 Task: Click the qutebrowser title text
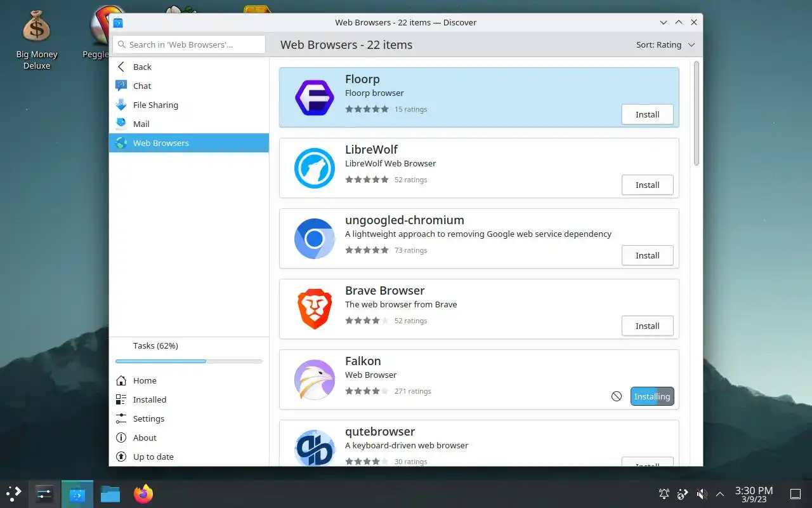click(380, 431)
